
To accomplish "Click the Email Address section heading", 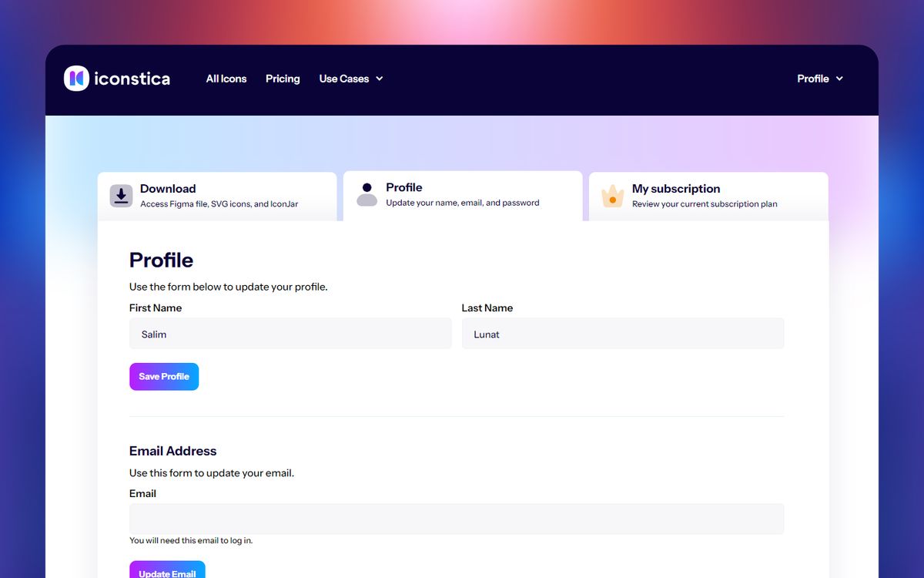I will (x=173, y=451).
